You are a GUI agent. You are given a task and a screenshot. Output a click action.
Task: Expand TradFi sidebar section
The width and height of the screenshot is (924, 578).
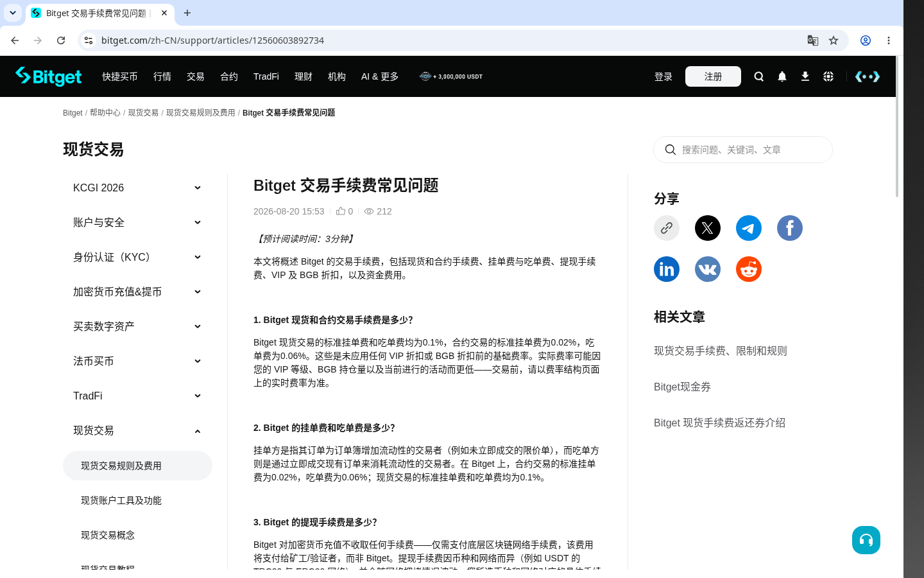point(137,396)
